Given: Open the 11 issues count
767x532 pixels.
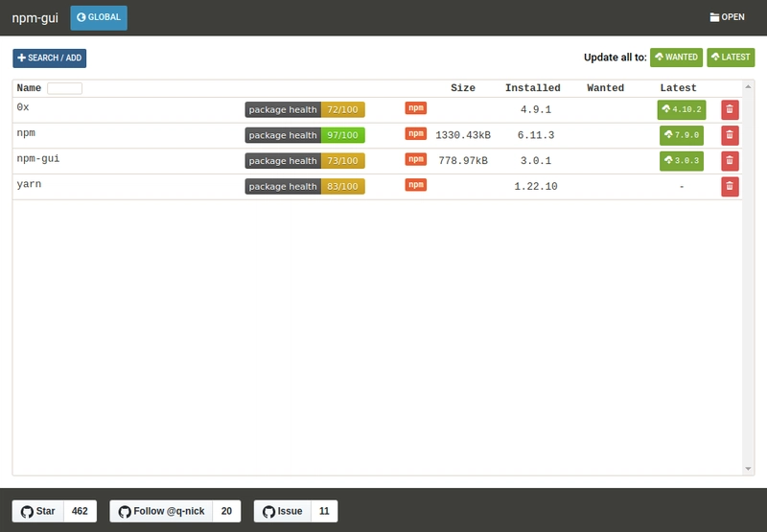Looking at the screenshot, I should (x=324, y=511).
